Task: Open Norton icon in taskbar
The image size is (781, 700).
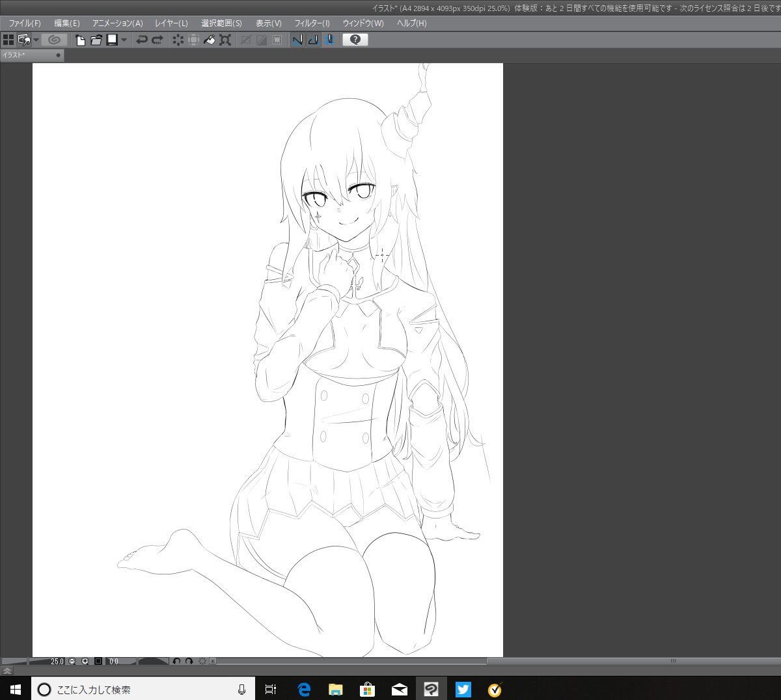Action: pos(495,690)
